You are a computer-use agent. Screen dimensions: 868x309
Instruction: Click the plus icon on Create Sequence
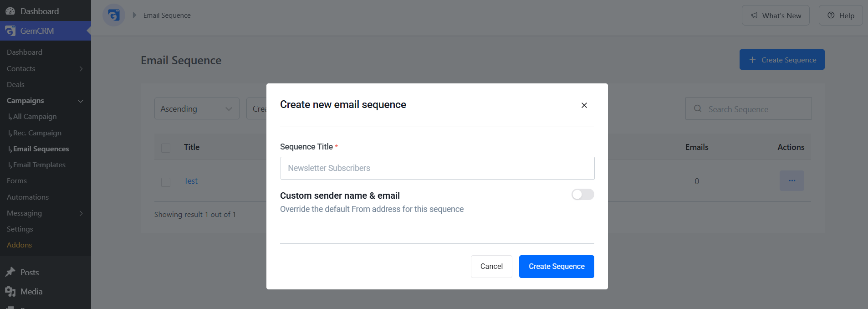[752, 60]
